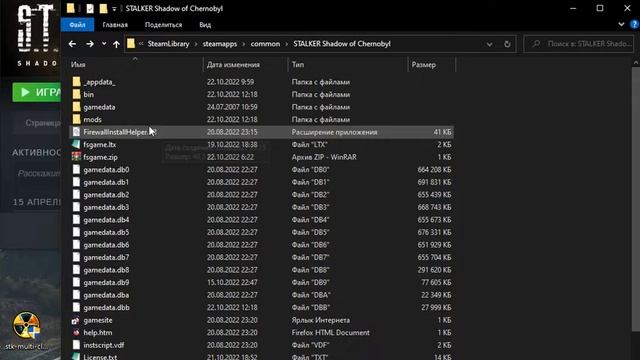Open the Поделиться ribbon tab
Image resolution: width=640 pixels, height=360 pixels.
[x=163, y=25]
